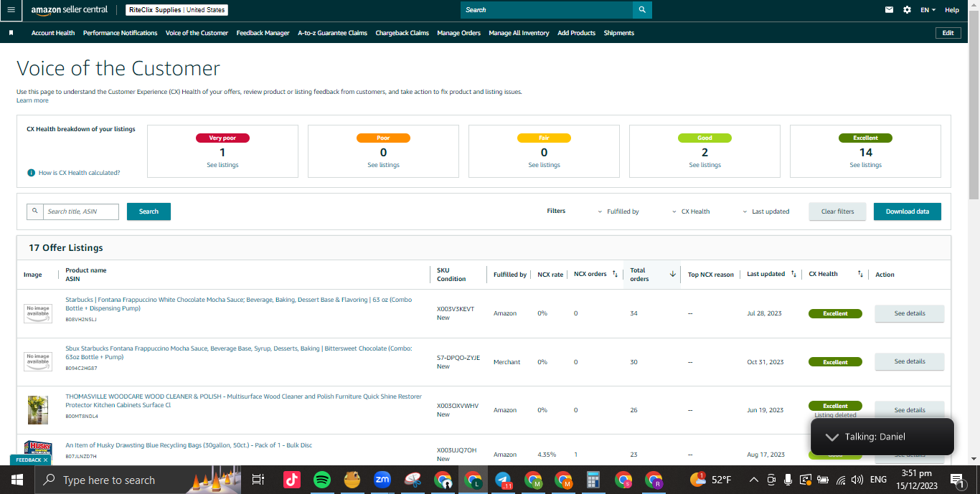This screenshot has width=980, height=494.
Task: Click Download data button
Action: pos(907,212)
